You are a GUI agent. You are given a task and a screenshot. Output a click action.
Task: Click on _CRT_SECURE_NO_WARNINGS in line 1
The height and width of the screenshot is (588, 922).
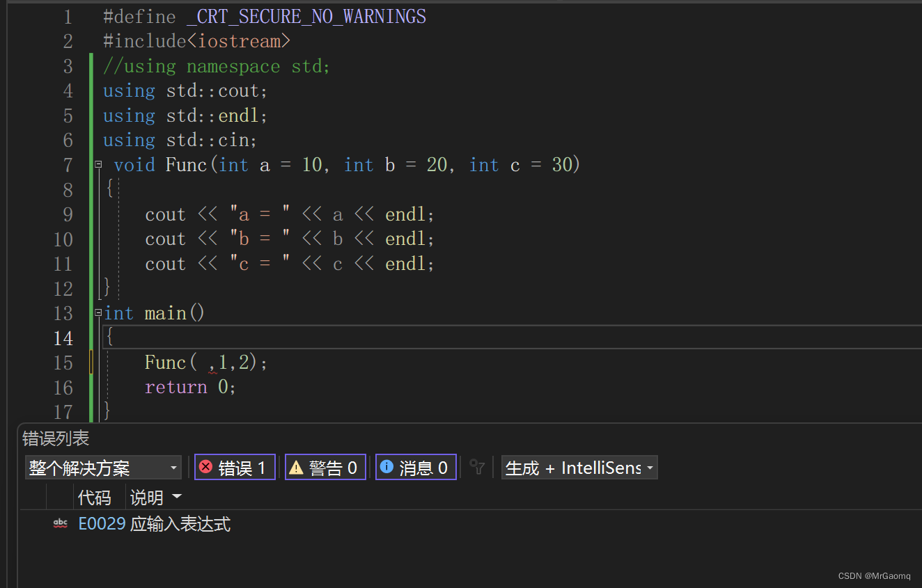point(306,17)
